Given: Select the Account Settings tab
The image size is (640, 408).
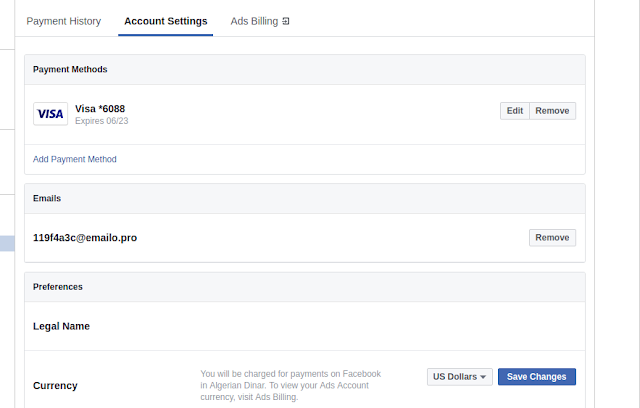Looking at the screenshot, I should click(x=166, y=21).
